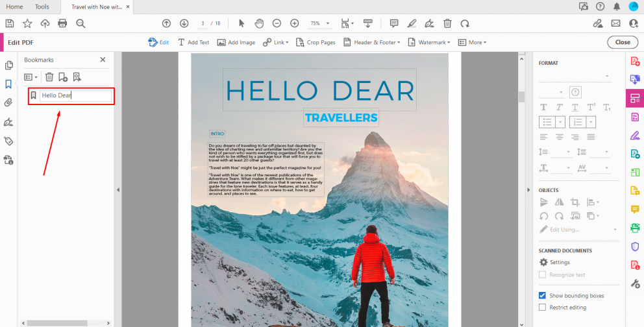Screen dimensions: 644x327
Task: Select the Travel with Noe document tab
Action: pos(97,7)
